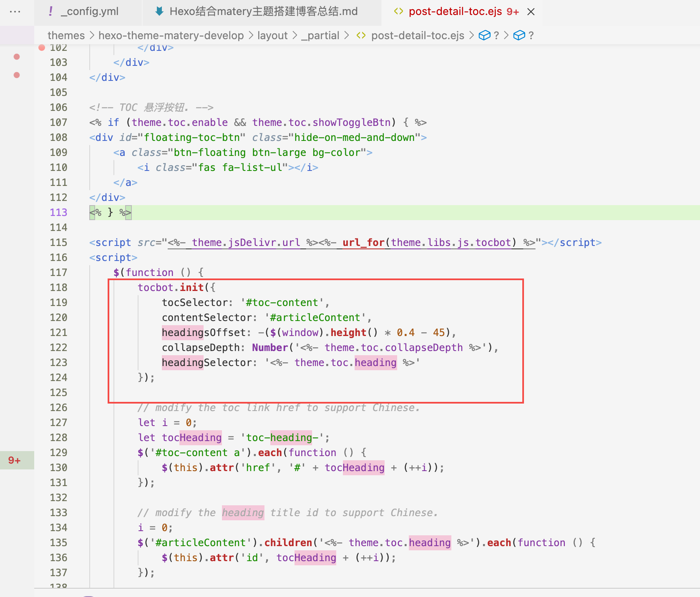Screen dimensions: 700x597
Task: Click the 'modify the heading title id' comment
Action: [288, 512]
